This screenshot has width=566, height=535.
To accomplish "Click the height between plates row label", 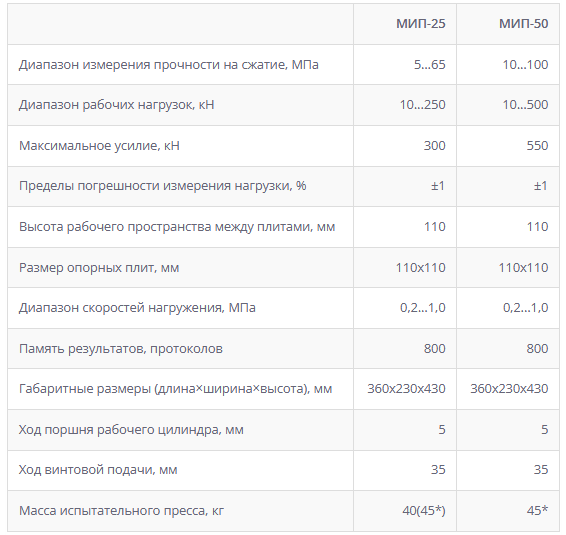I will pyautogui.click(x=177, y=227).
